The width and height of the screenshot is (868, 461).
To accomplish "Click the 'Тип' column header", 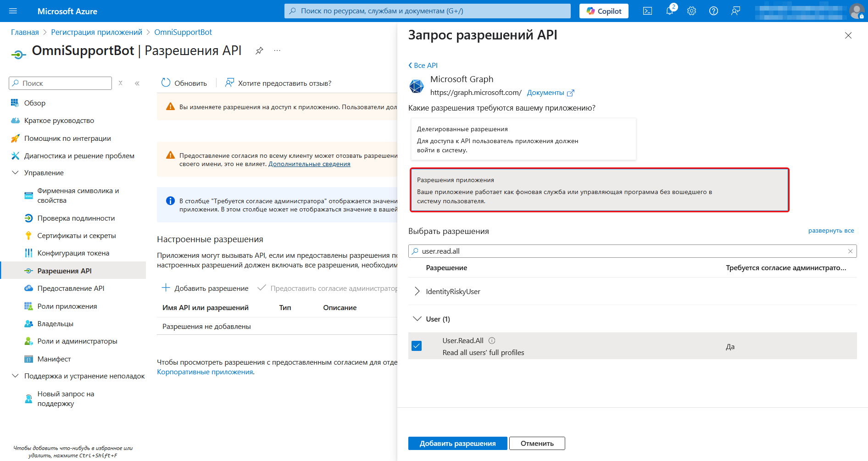I will (x=285, y=307).
